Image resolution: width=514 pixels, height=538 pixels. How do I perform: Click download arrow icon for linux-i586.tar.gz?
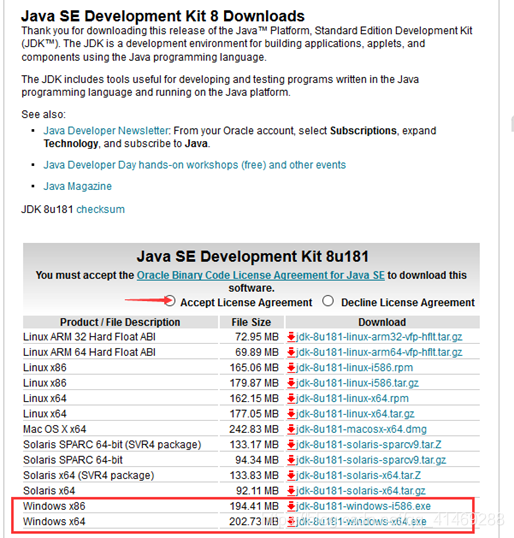(291, 383)
